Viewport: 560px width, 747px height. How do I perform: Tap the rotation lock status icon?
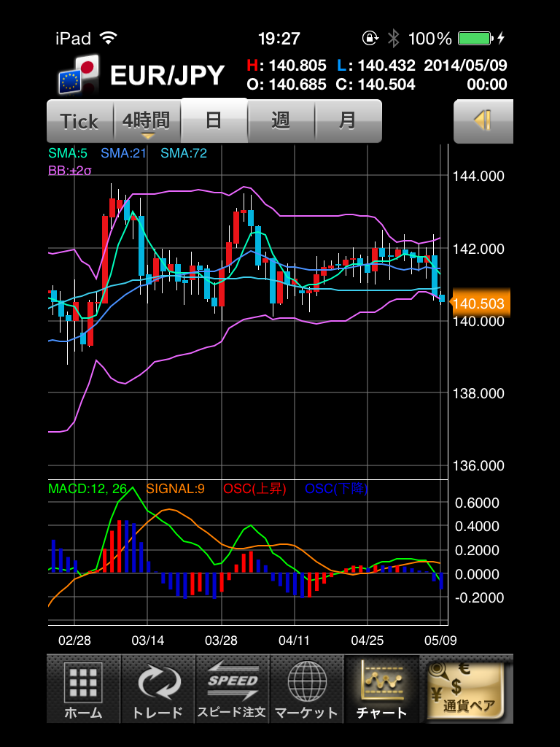tap(370, 38)
